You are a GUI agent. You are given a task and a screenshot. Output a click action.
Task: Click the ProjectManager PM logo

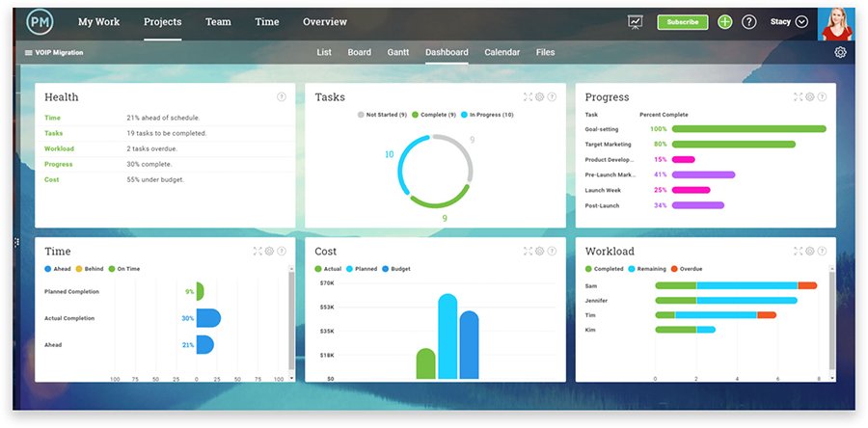[x=41, y=22]
